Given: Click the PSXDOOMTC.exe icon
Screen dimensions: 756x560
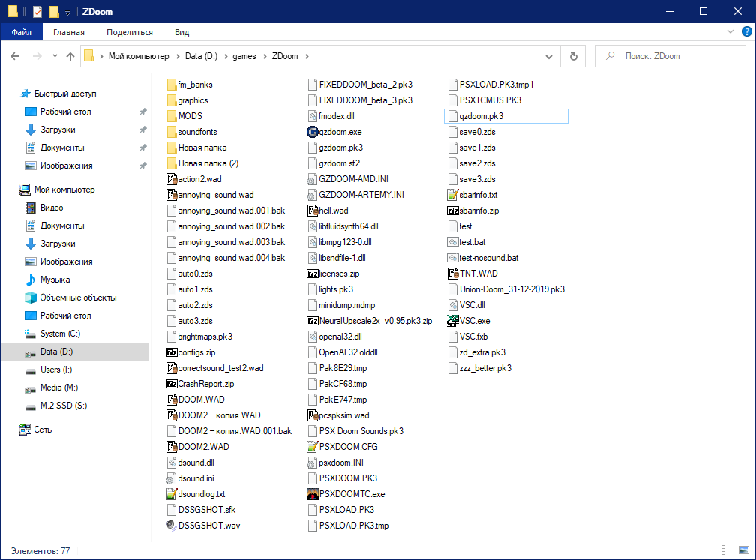Looking at the screenshot, I should (x=313, y=494).
